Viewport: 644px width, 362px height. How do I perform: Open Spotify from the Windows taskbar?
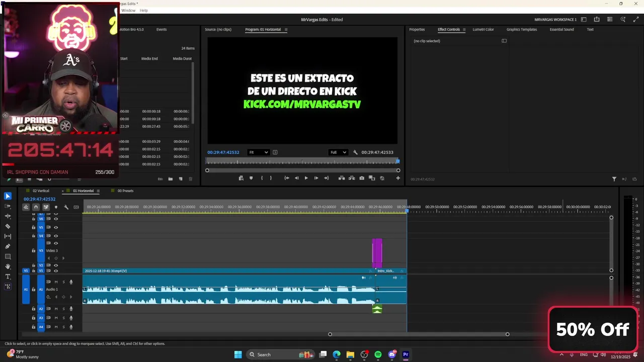[378, 354]
